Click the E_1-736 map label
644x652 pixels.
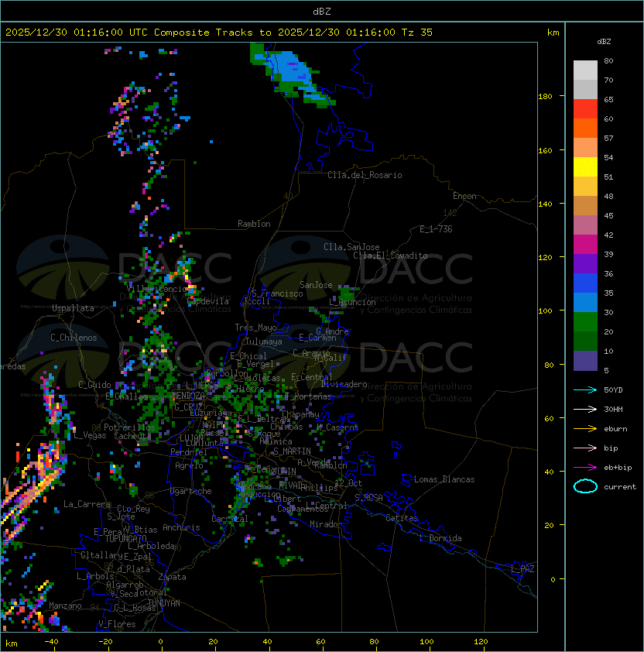[436, 229]
